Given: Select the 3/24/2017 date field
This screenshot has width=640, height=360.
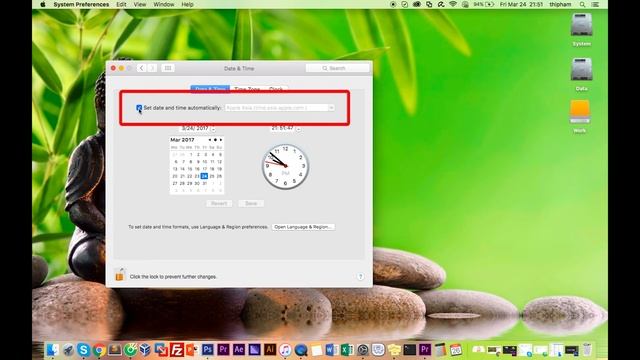Looking at the screenshot, I should pyautogui.click(x=195, y=129).
